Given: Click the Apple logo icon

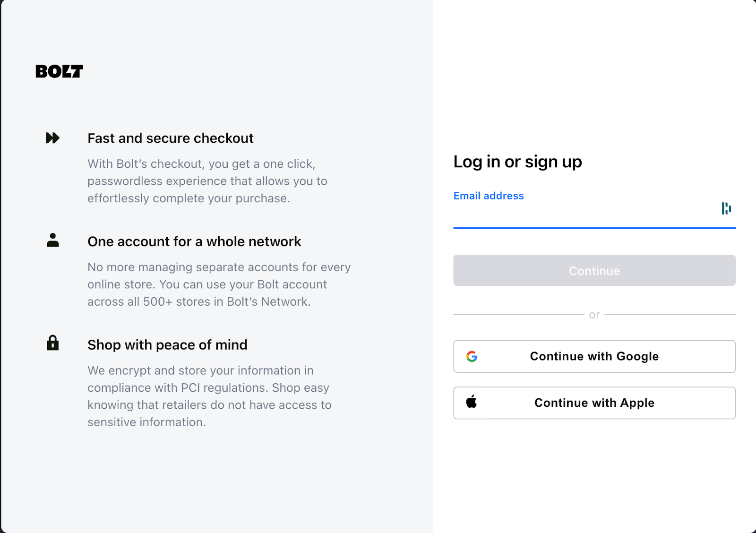Looking at the screenshot, I should [x=472, y=402].
